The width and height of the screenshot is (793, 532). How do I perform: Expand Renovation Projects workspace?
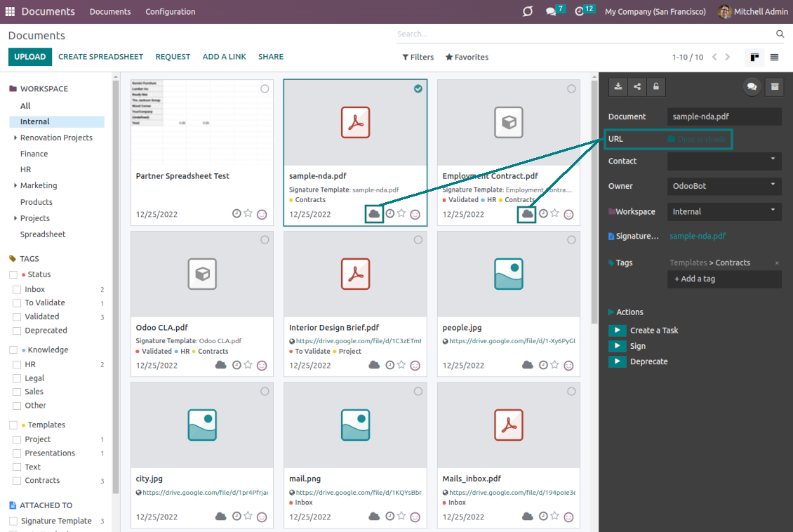(15, 138)
